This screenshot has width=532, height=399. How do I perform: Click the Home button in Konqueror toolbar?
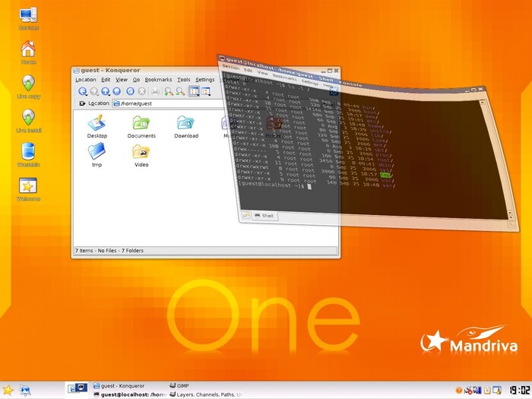click(117, 91)
